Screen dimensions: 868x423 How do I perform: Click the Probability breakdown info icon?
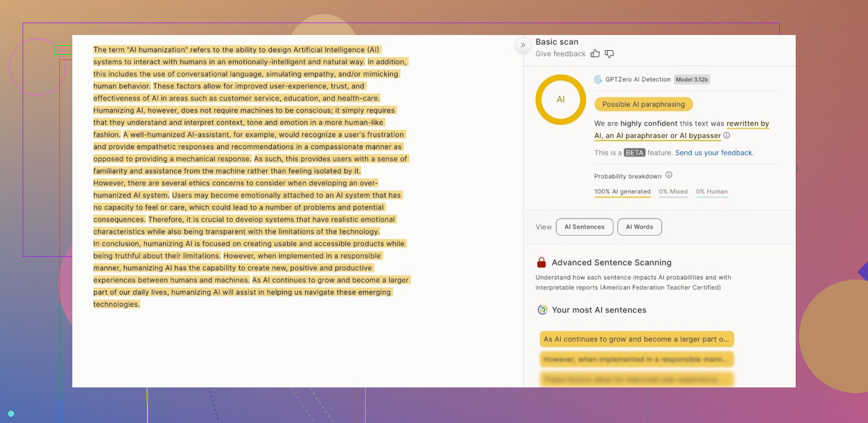click(669, 175)
